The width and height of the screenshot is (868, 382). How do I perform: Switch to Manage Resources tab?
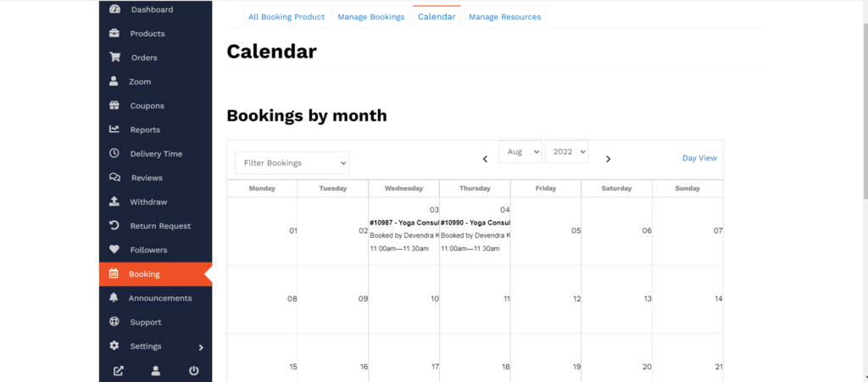coord(505,17)
